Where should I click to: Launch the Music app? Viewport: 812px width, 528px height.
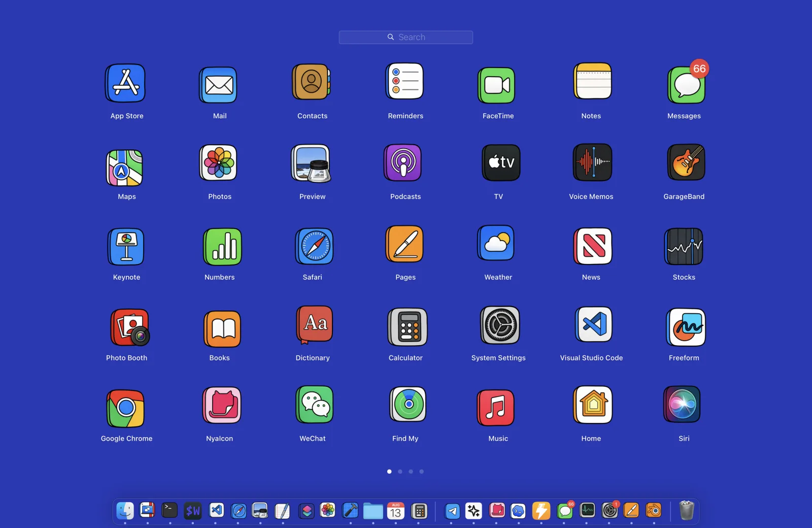pyautogui.click(x=496, y=408)
